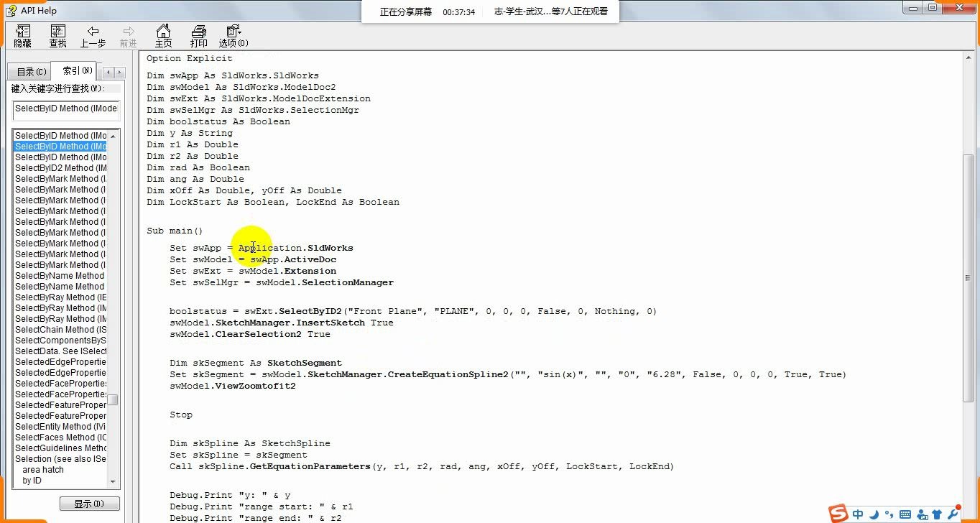This screenshot has width=980, height=523.
Task: Click the content pane vertical scrollbar thumb
Action: point(969,277)
